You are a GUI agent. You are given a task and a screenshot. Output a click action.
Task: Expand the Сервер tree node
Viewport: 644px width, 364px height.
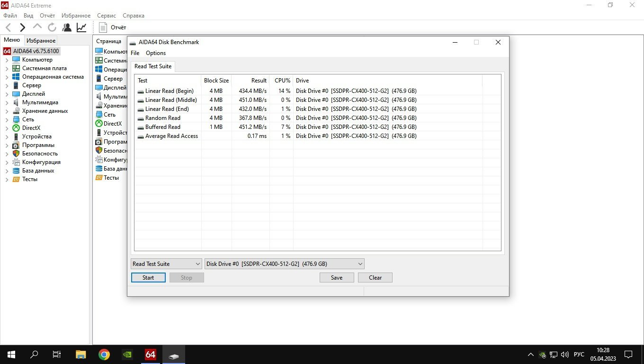pyautogui.click(x=7, y=85)
